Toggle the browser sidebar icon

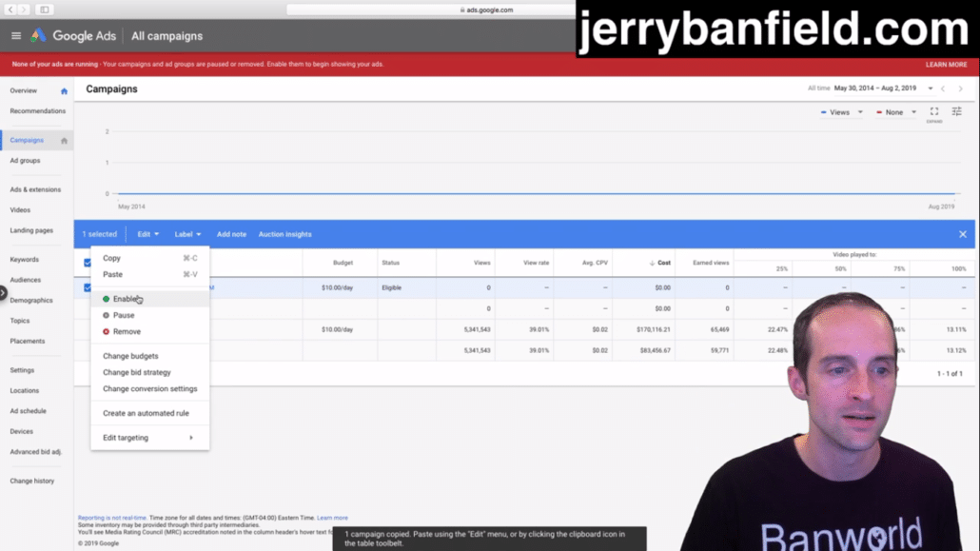(x=45, y=10)
